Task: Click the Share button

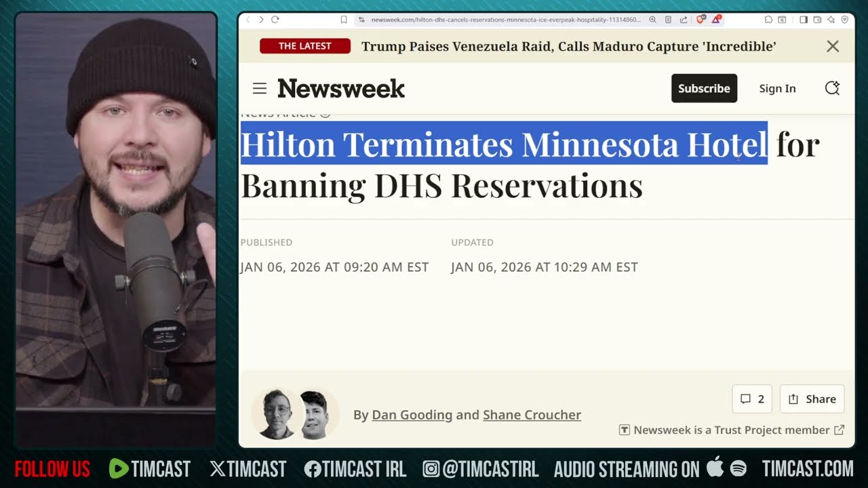Action: pos(812,399)
